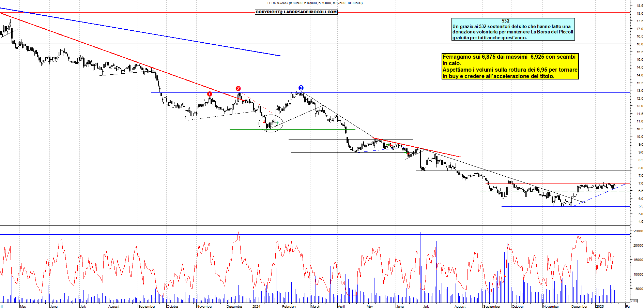Click the June 2024 time axis label
The height and width of the screenshot is (308, 644).
click(400, 306)
